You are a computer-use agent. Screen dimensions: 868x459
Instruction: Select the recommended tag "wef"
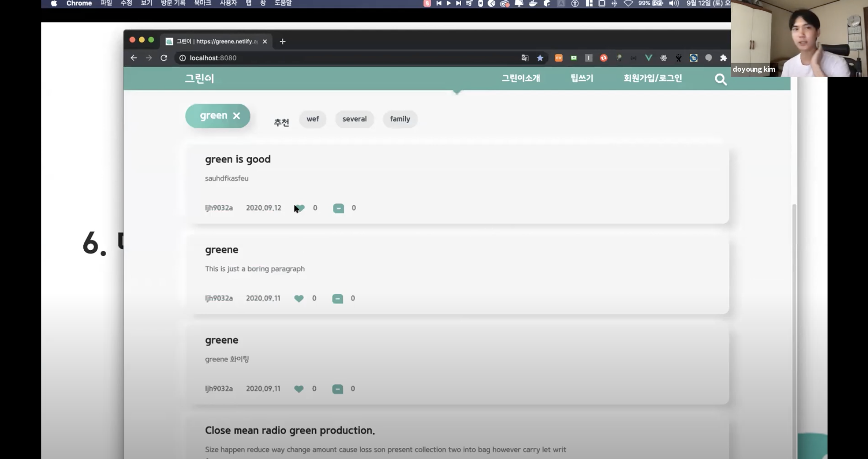tap(312, 119)
